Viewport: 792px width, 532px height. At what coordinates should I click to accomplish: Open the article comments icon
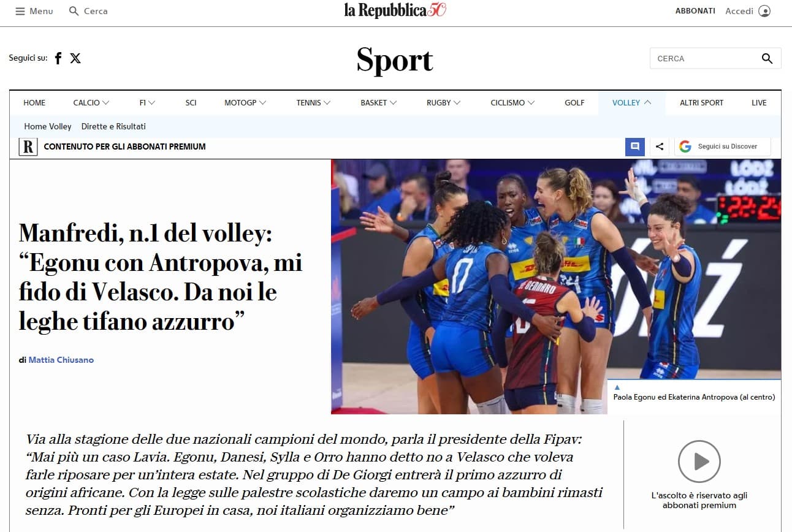[635, 146]
